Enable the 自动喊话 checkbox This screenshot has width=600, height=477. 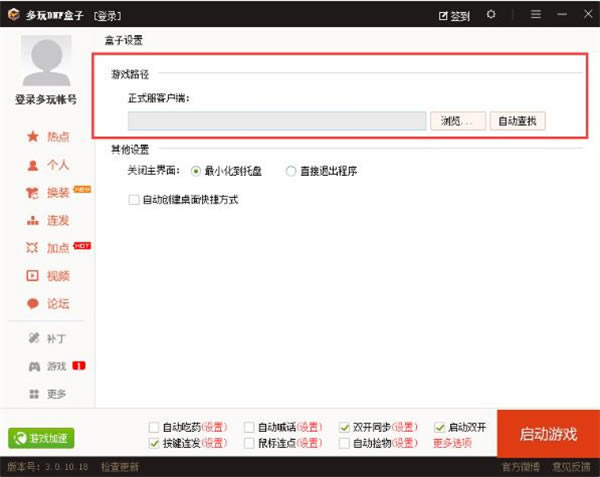point(249,427)
